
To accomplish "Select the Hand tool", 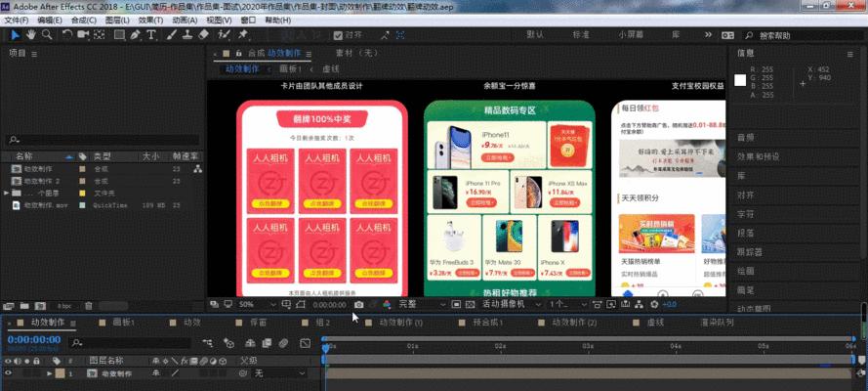I will pos(31,35).
